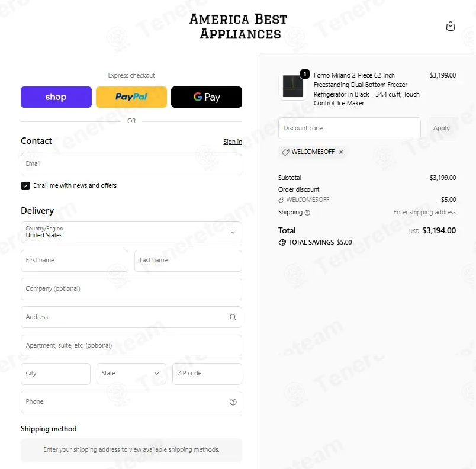
Task: Pay with Shop express checkout
Action: (x=56, y=97)
